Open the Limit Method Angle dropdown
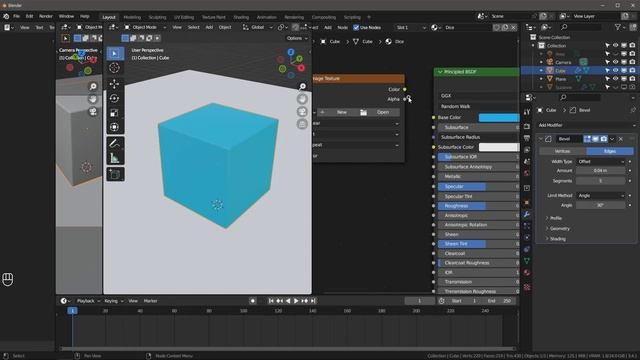 (600, 196)
